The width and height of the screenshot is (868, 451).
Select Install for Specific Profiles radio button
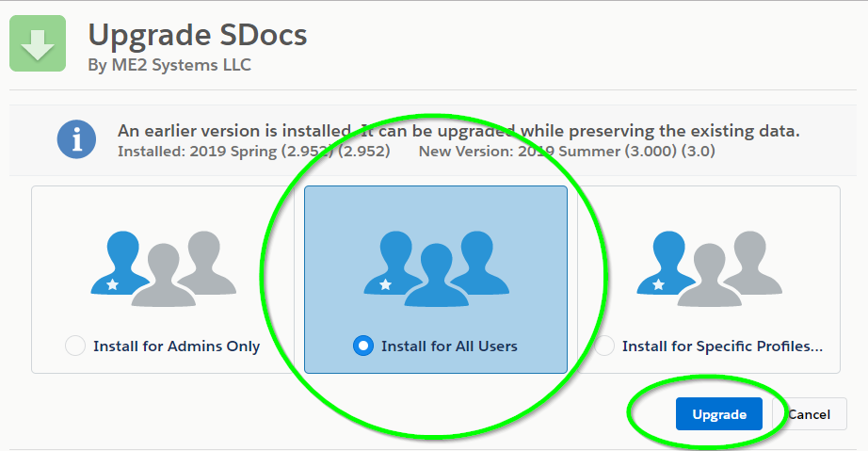click(604, 346)
